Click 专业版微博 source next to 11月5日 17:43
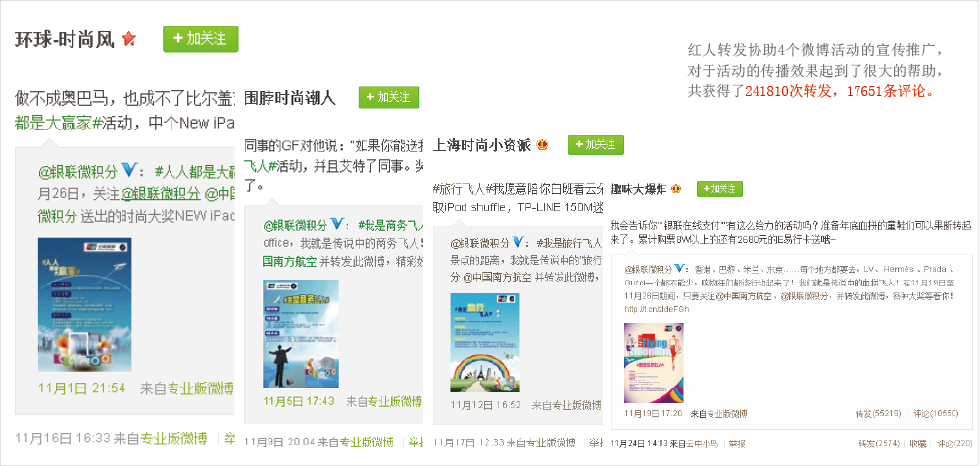980x466 pixels. 395,400
